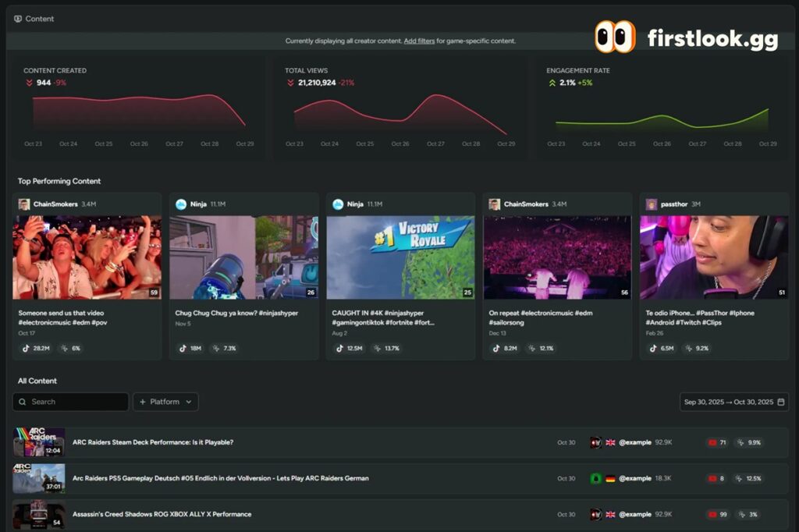Click Ninja avatar on CAUGHT IN 4K card
This screenshot has height=532, width=799.
[338, 204]
